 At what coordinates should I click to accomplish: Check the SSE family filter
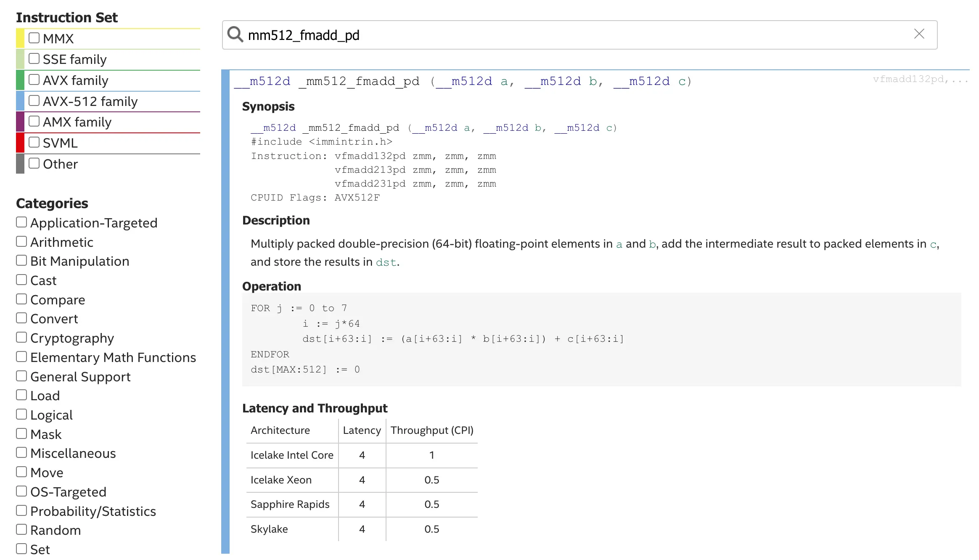(34, 58)
